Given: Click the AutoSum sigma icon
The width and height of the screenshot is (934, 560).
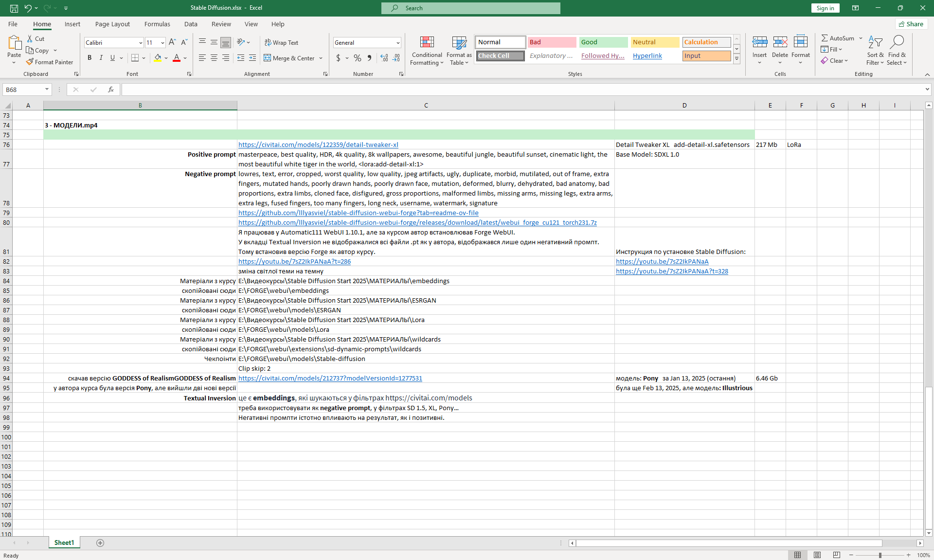Looking at the screenshot, I should point(825,38).
